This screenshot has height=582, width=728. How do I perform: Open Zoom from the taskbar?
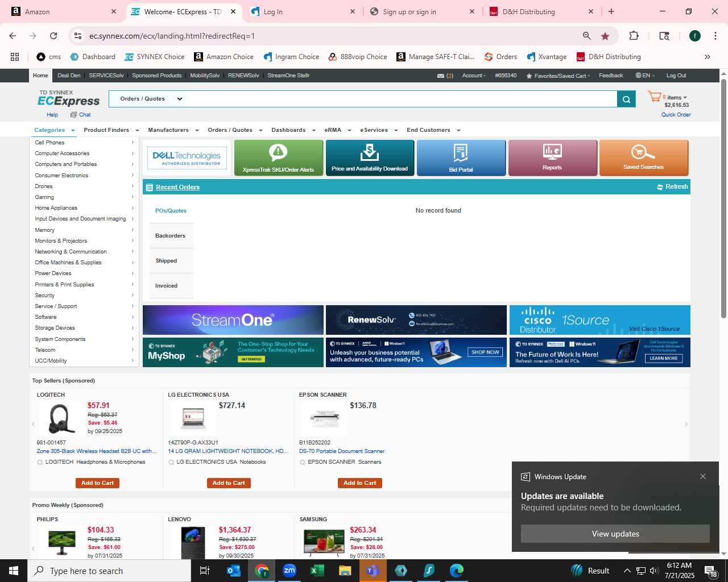point(289,571)
